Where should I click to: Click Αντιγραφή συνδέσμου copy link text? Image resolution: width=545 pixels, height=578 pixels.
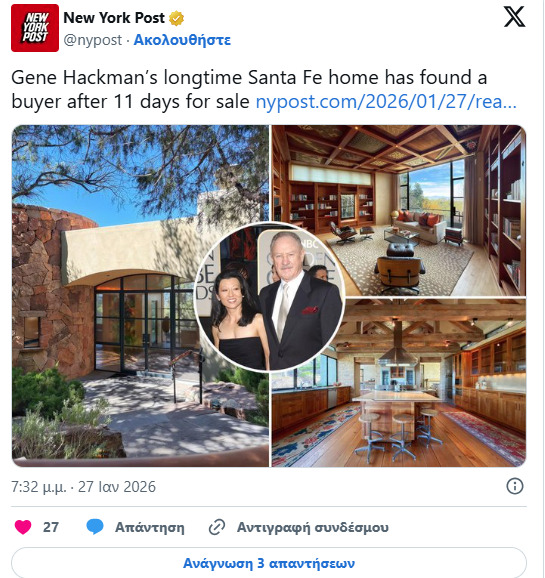point(313,527)
